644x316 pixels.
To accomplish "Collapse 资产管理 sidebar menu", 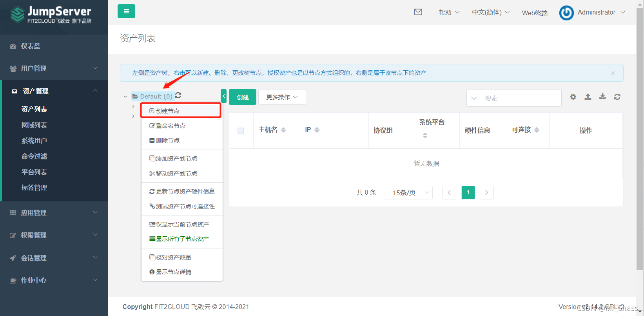I will 54,91.
